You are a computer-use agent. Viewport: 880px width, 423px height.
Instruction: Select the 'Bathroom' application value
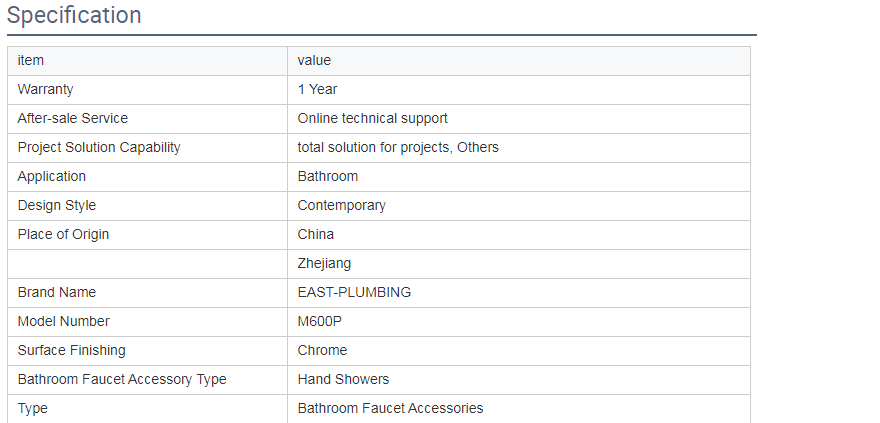point(327,177)
